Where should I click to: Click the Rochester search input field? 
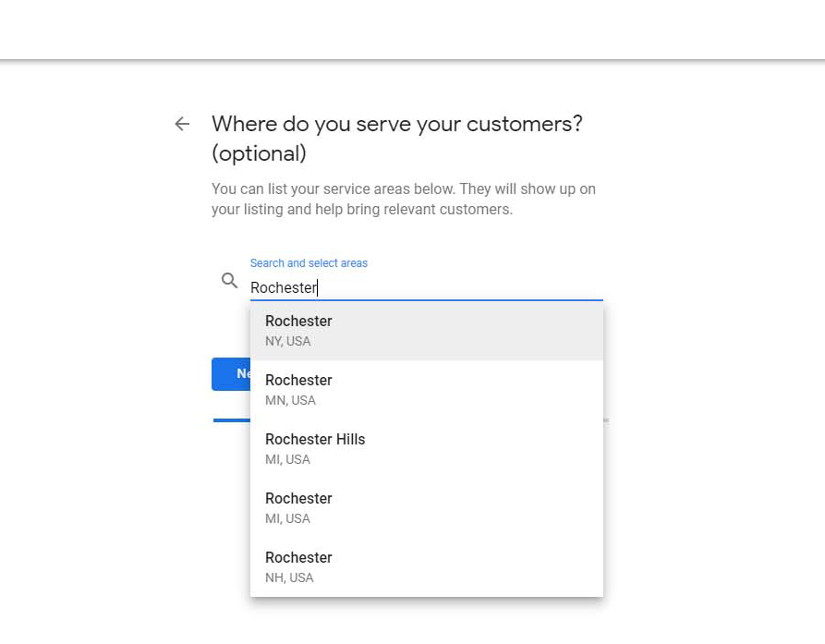[425, 287]
